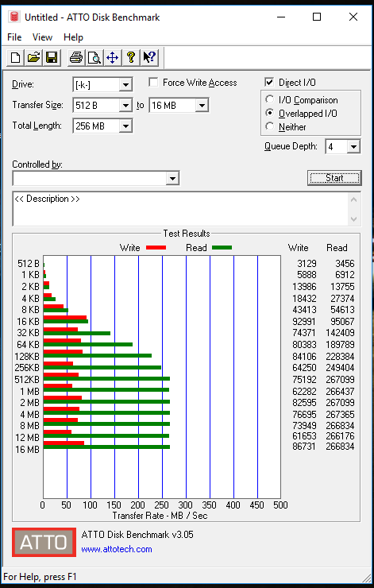
Task: Click the 32 KB read value 142409
Action: click(340, 333)
